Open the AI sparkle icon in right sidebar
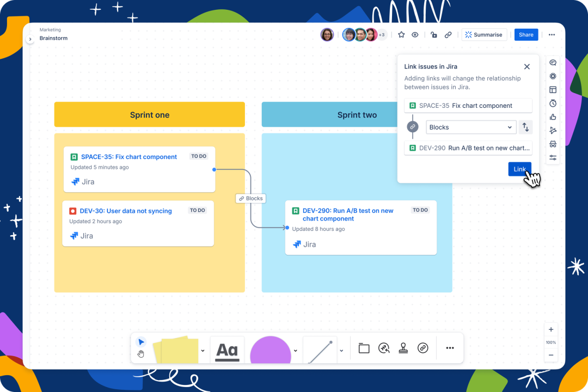This screenshot has height=392, width=588. click(553, 76)
